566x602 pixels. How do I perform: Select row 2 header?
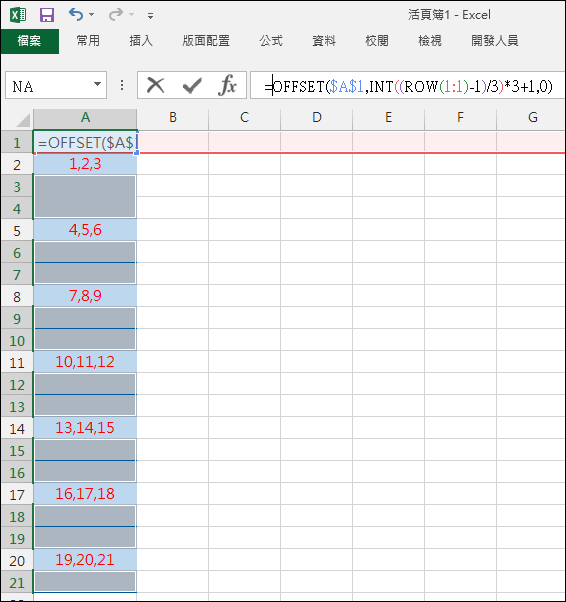(x=17, y=165)
